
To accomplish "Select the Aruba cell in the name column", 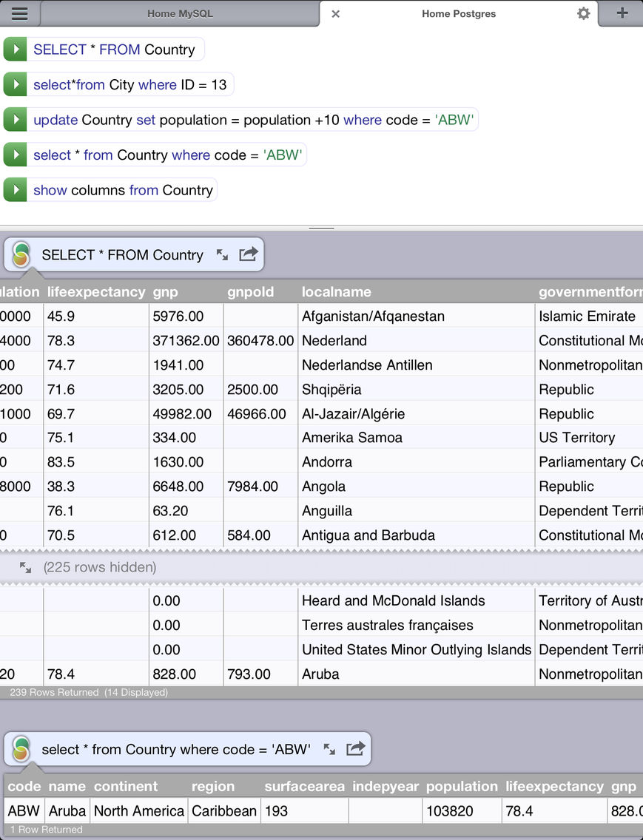I will point(67,810).
